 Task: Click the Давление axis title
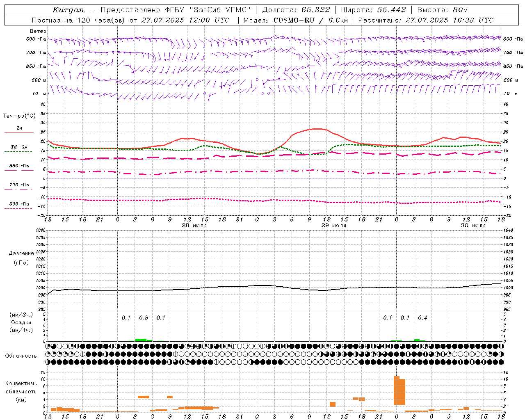click(21, 253)
